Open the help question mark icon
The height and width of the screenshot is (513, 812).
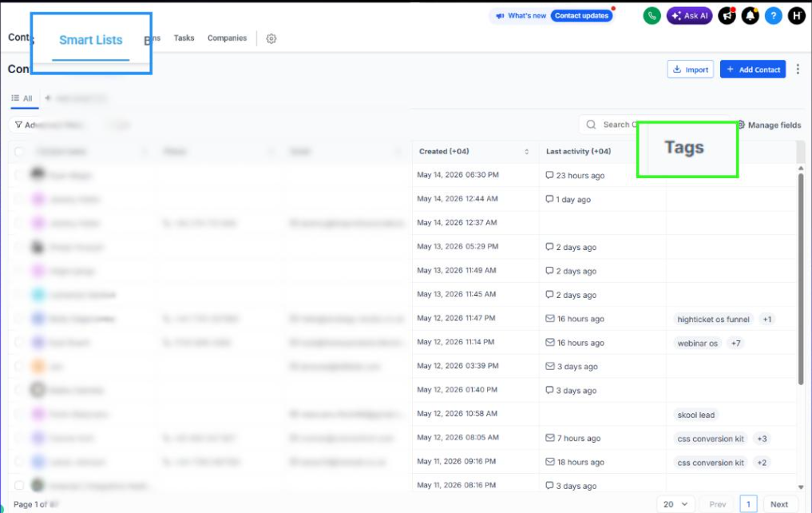tap(773, 16)
